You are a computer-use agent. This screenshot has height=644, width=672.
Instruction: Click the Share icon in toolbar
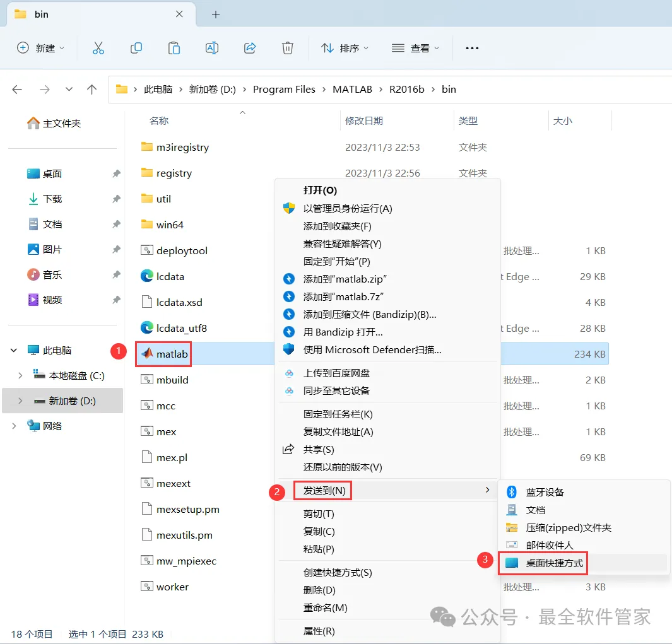click(x=250, y=48)
